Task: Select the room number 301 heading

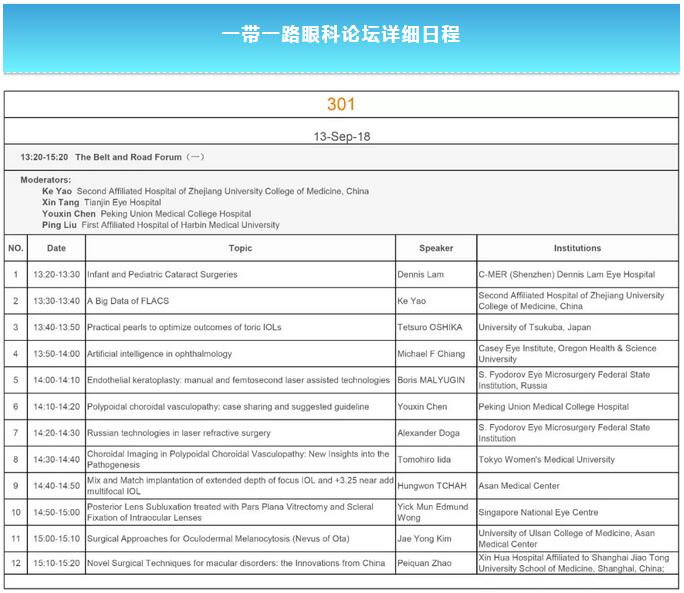Action: [341, 104]
